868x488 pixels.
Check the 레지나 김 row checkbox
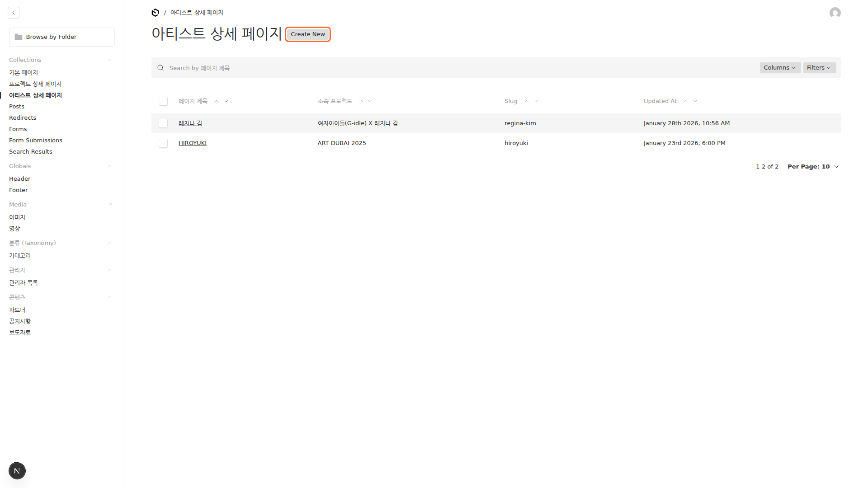[x=163, y=123]
